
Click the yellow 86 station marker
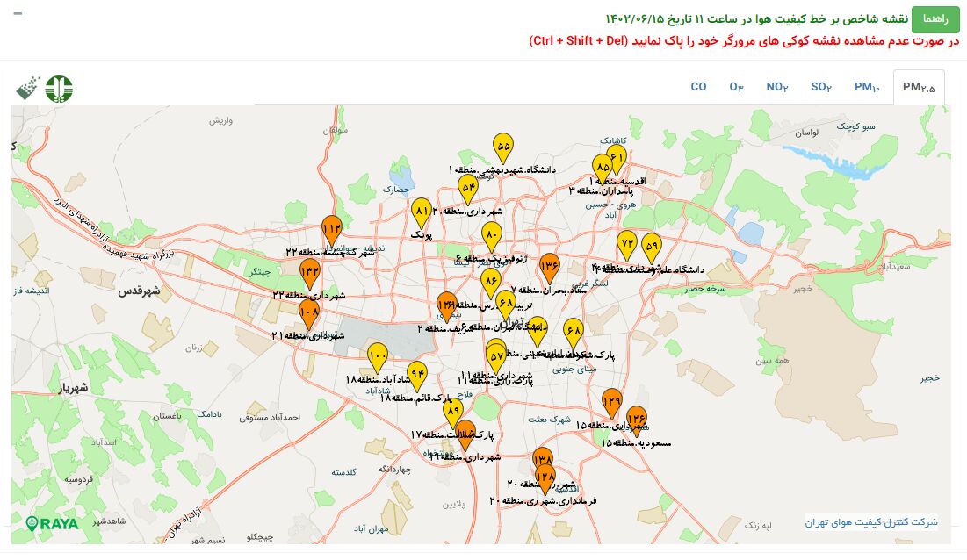[490, 284]
